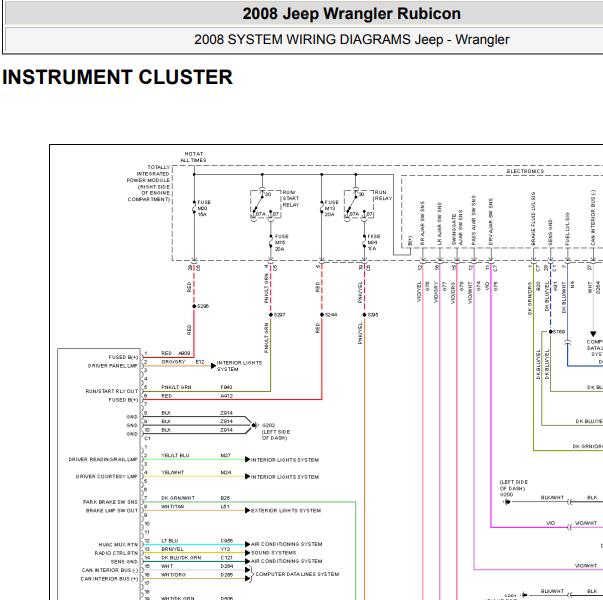Select the "WHT/ORG" wire label
The image size is (603, 600).
click(x=173, y=575)
